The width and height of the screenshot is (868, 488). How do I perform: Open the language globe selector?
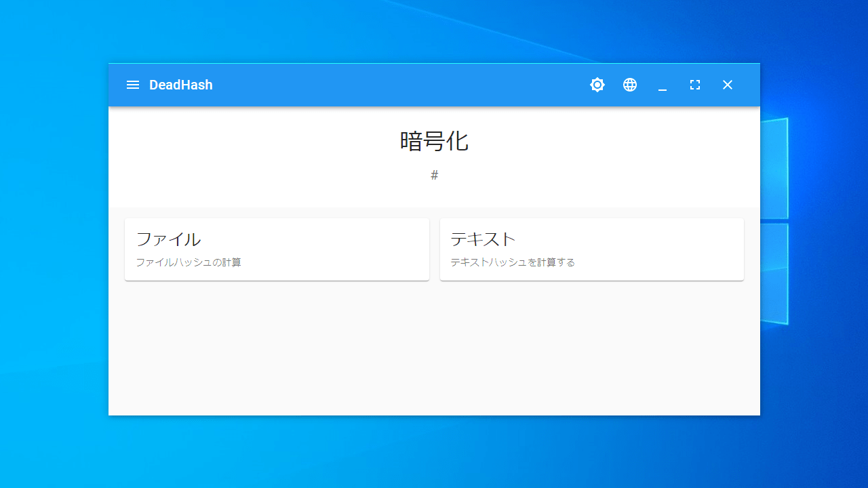630,85
